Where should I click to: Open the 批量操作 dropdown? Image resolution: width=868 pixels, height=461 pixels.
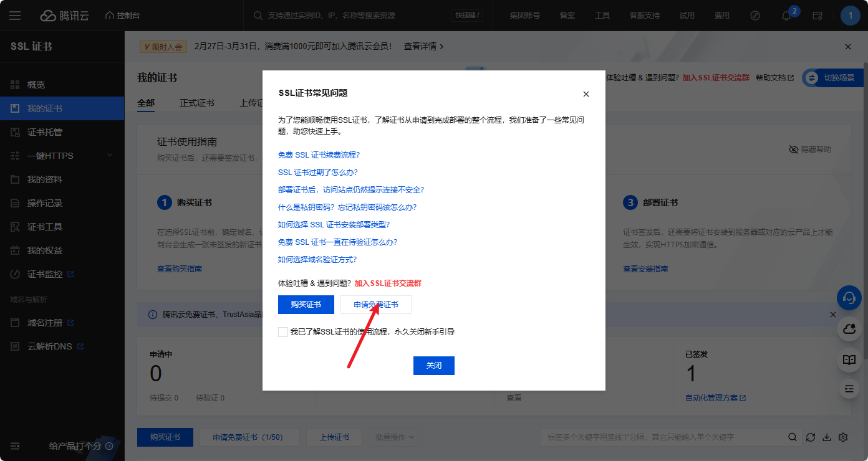395,437
